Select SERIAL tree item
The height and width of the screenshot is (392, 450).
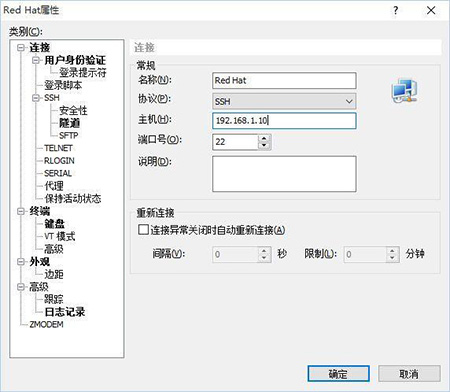point(58,173)
